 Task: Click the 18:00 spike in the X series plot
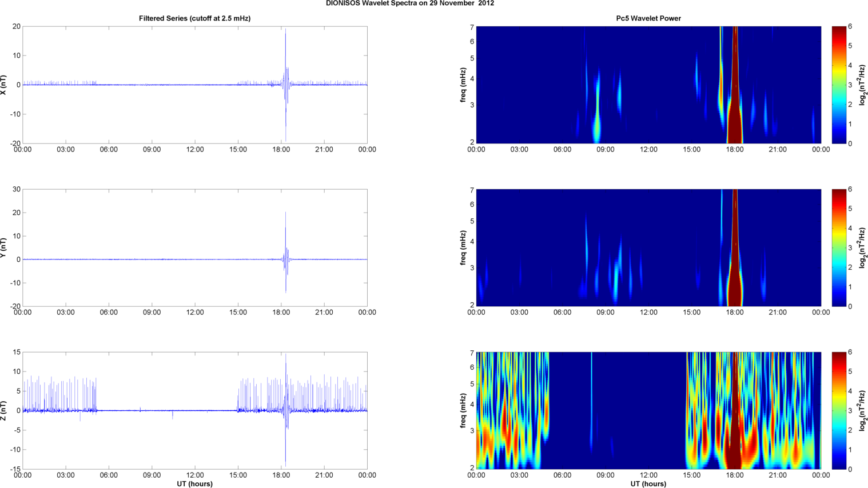tap(285, 85)
